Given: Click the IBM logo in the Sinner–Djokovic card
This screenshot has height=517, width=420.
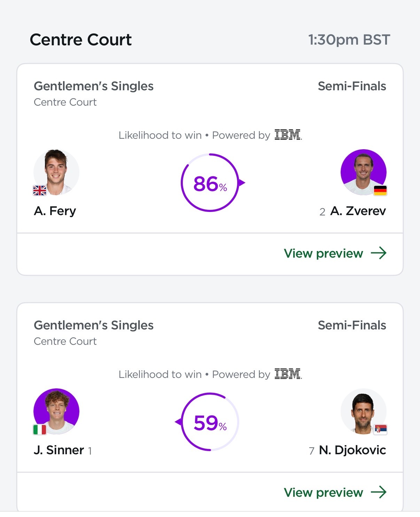Looking at the screenshot, I should (x=288, y=374).
